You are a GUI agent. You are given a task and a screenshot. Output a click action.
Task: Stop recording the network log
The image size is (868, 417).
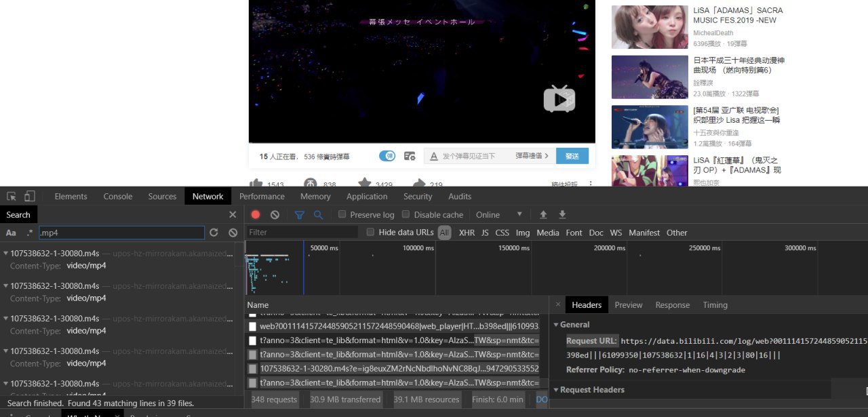[x=256, y=215]
